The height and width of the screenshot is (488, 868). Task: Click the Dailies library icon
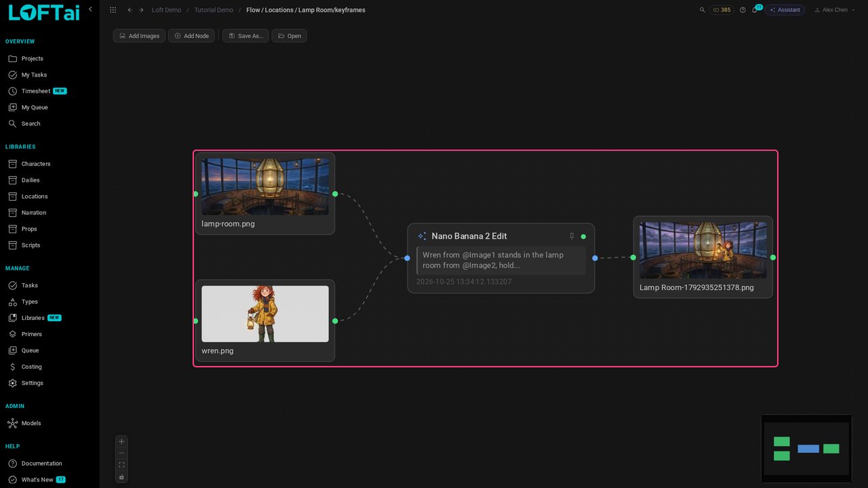[12, 180]
